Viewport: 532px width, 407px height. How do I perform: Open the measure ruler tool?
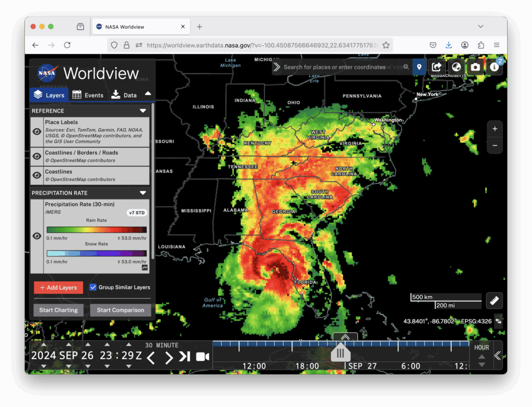coord(495,301)
